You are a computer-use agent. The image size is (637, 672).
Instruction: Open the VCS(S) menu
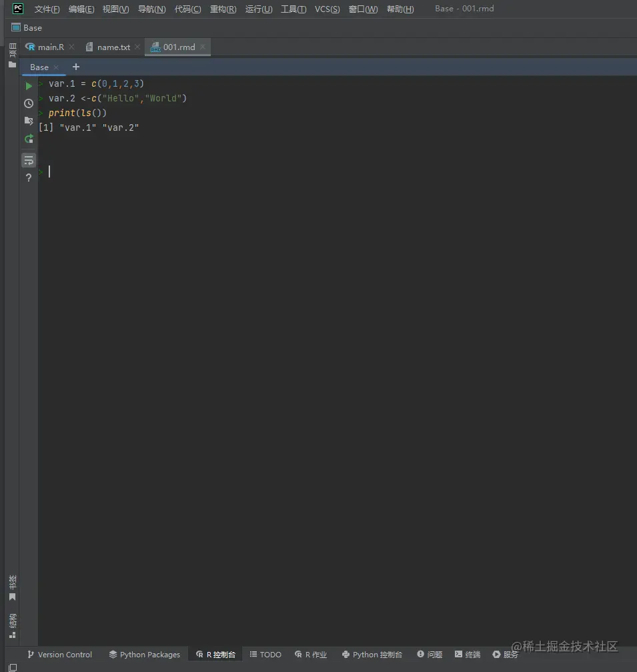328,9
